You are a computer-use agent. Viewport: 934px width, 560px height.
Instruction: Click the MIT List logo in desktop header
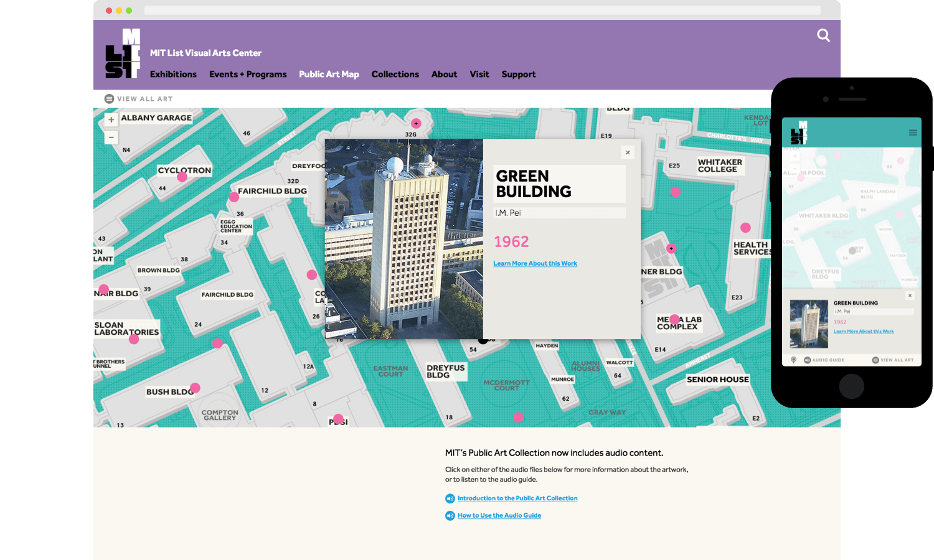point(123,53)
